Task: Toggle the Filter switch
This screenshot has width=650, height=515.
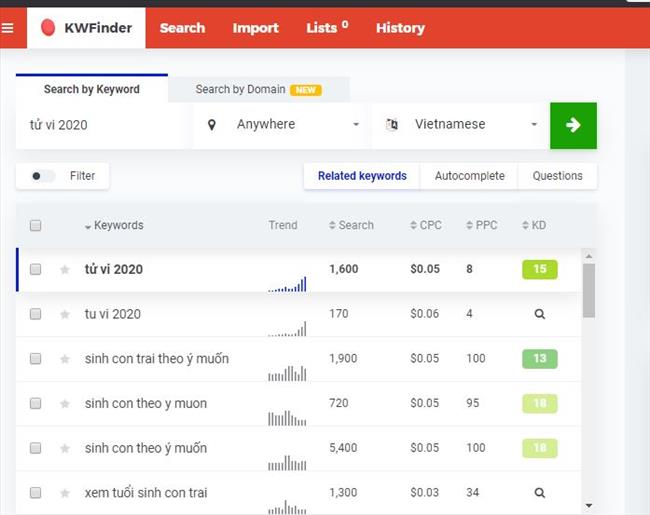Action: [x=43, y=176]
